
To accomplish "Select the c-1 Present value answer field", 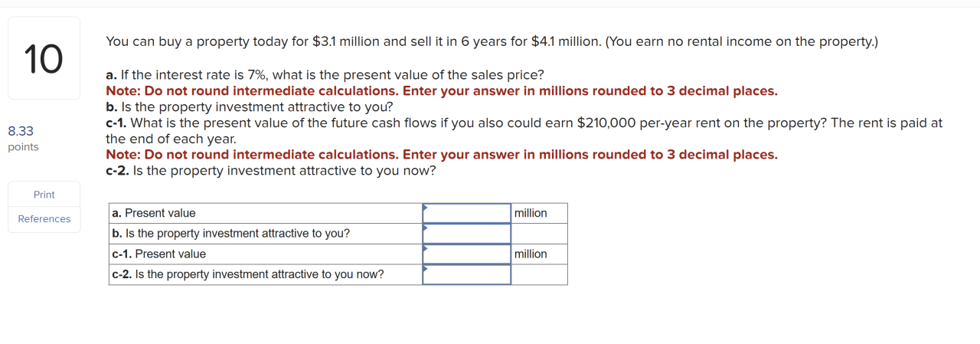I will point(466,254).
